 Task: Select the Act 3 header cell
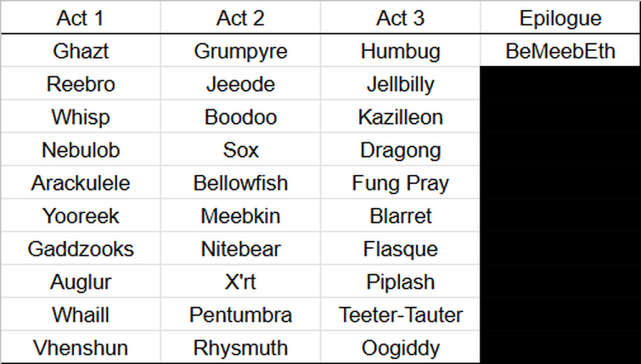pyautogui.click(x=400, y=17)
